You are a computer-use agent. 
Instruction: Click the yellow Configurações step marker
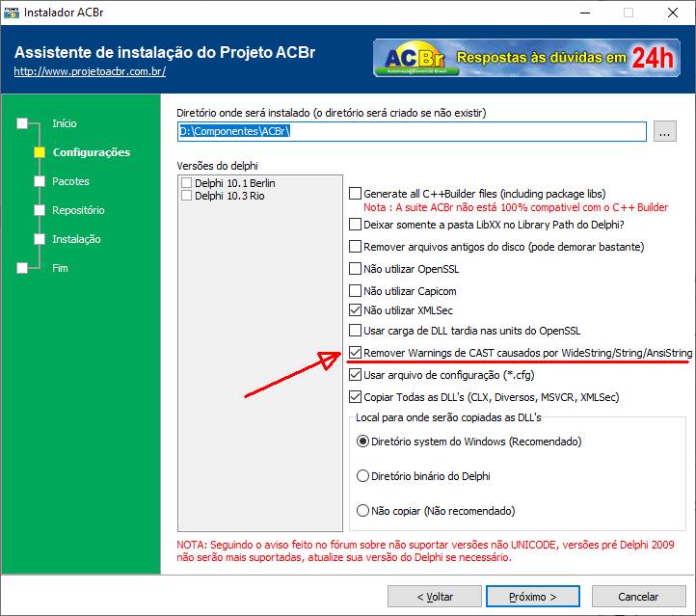coord(40,152)
